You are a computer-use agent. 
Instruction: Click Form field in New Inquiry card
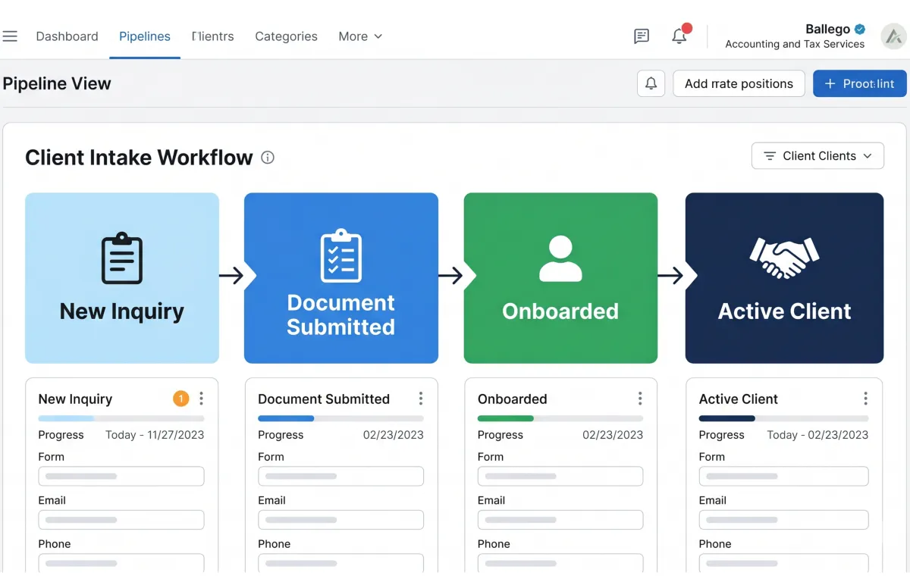pyautogui.click(x=121, y=476)
